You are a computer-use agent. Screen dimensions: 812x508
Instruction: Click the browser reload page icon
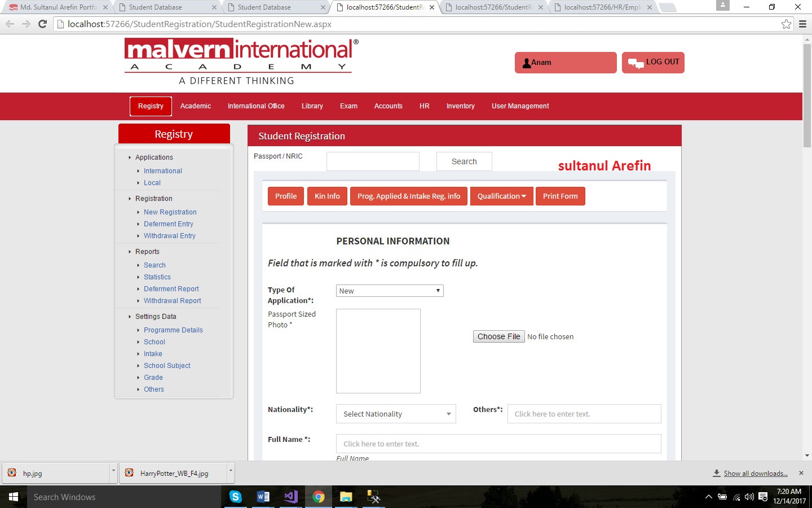[x=42, y=24]
